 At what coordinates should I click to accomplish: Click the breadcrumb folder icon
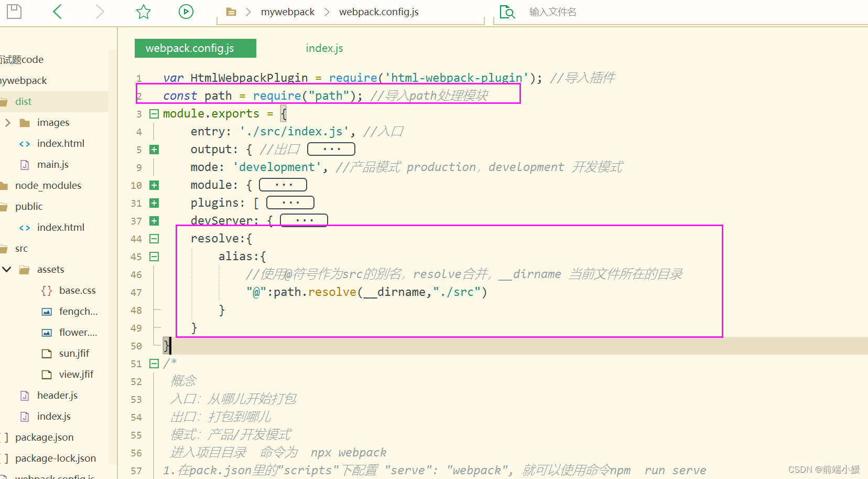coord(231,12)
